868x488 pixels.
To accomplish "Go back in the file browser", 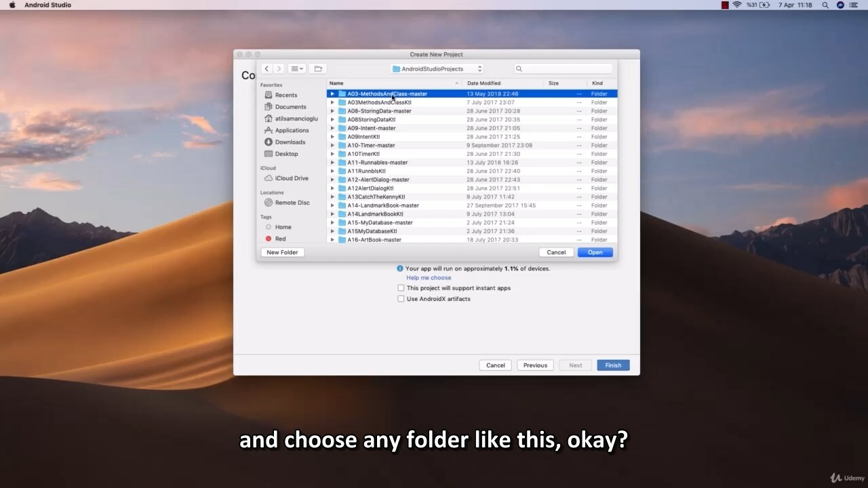I will click(267, 68).
